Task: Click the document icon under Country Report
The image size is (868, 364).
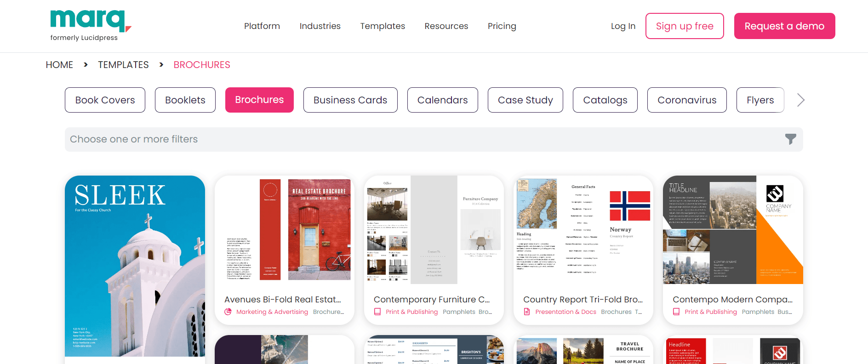Action: coord(527,312)
